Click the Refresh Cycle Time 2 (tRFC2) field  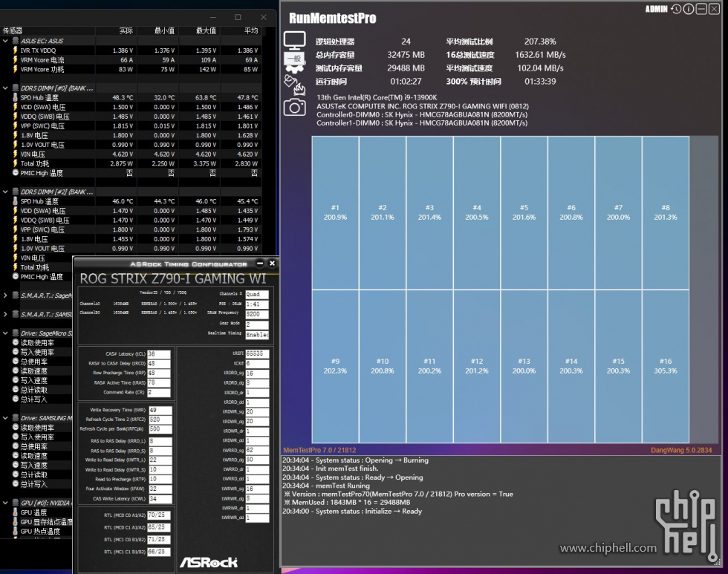pos(160,420)
